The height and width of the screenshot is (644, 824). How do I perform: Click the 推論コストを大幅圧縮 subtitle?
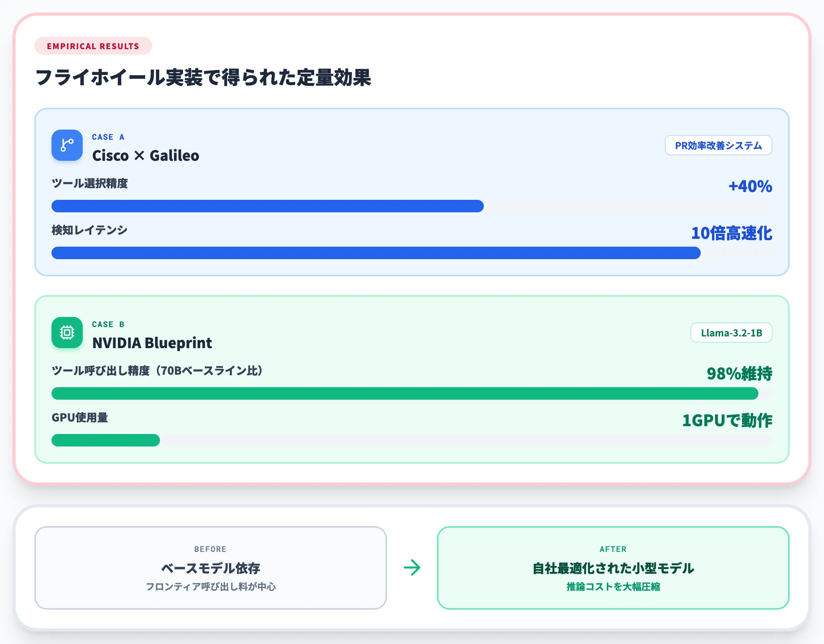pos(613,587)
